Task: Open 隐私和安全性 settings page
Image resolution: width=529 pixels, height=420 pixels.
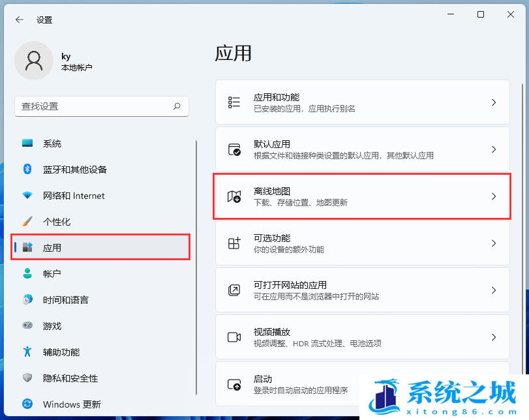Action: click(x=70, y=378)
